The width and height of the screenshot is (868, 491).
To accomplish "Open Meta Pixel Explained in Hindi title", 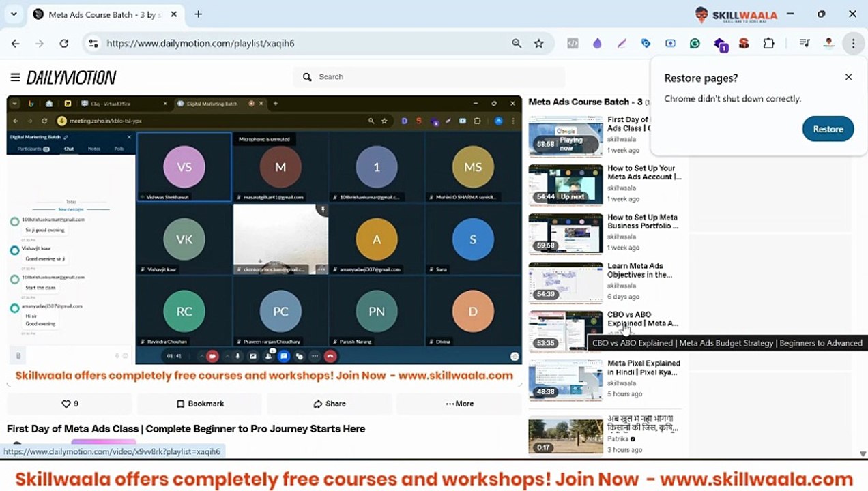I will 643,368.
